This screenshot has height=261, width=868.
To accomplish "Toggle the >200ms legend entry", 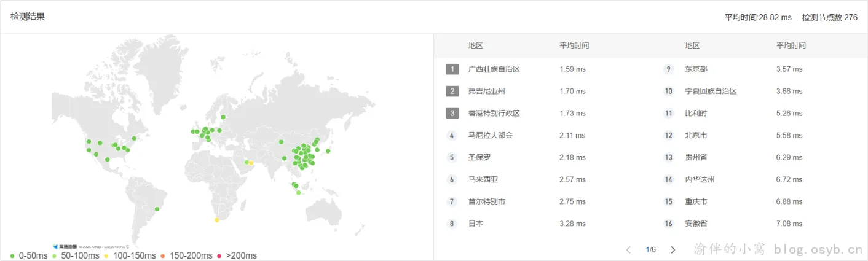I will click(x=237, y=255).
